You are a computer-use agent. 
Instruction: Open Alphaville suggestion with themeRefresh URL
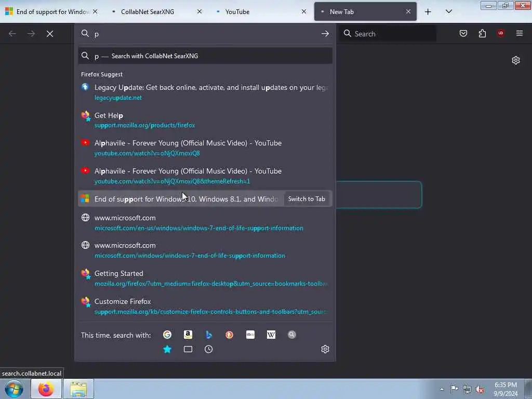click(205, 176)
